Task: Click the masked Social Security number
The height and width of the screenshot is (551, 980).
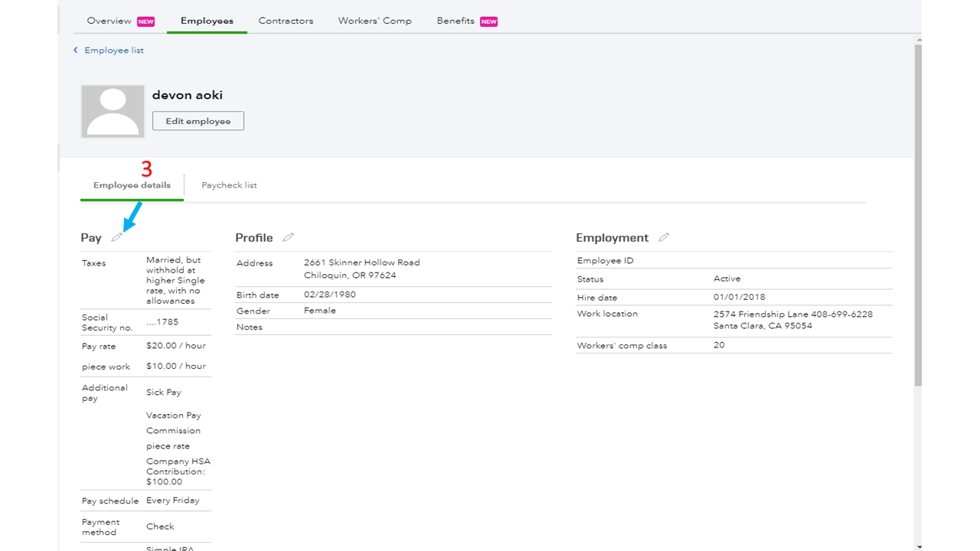Action: (x=161, y=321)
